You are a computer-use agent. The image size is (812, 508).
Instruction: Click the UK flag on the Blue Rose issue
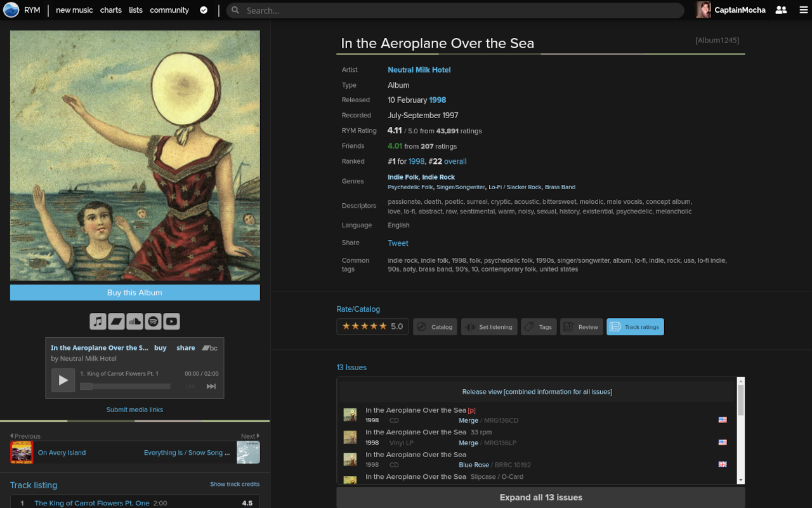[x=722, y=464]
